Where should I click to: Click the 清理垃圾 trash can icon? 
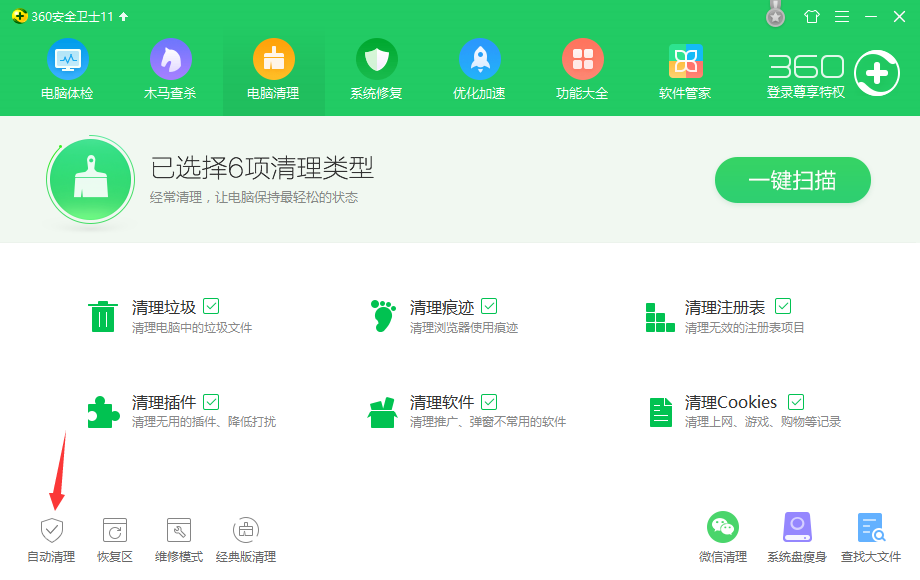pos(103,316)
